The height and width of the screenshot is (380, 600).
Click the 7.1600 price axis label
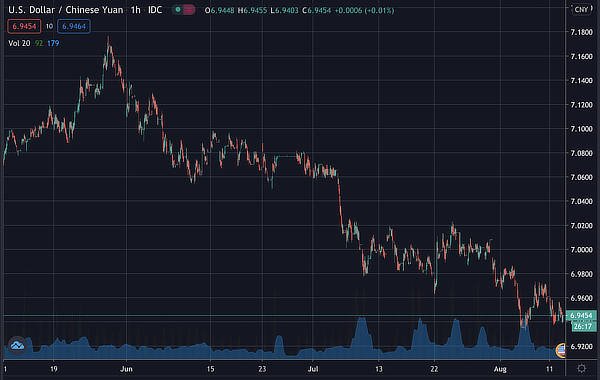coord(581,56)
